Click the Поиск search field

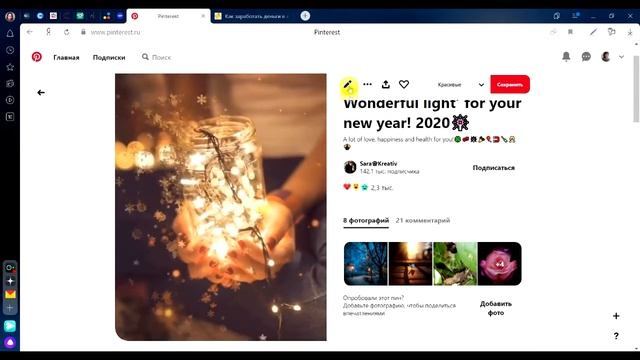coord(162,58)
